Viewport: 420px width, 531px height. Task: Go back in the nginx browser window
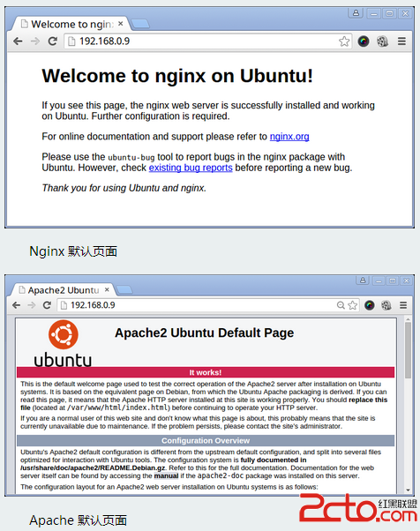pos(18,41)
